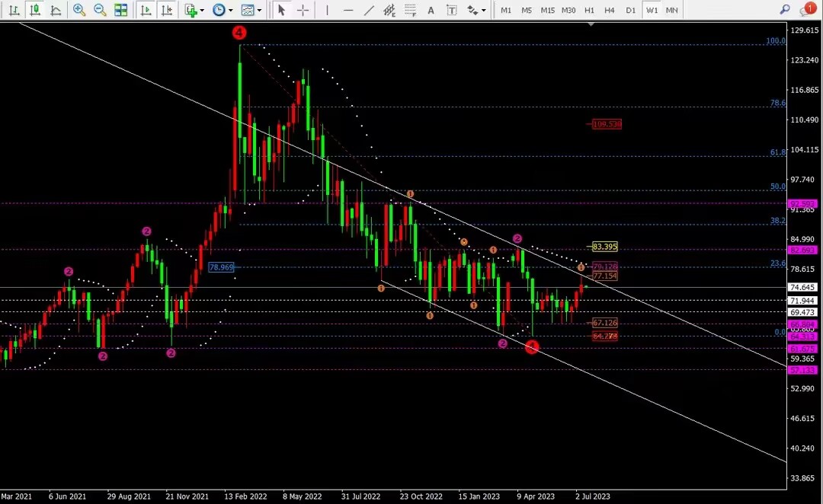Viewport: 823px width, 504px height.
Task: Select the equidistant channel tool
Action: [x=389, y=10]
